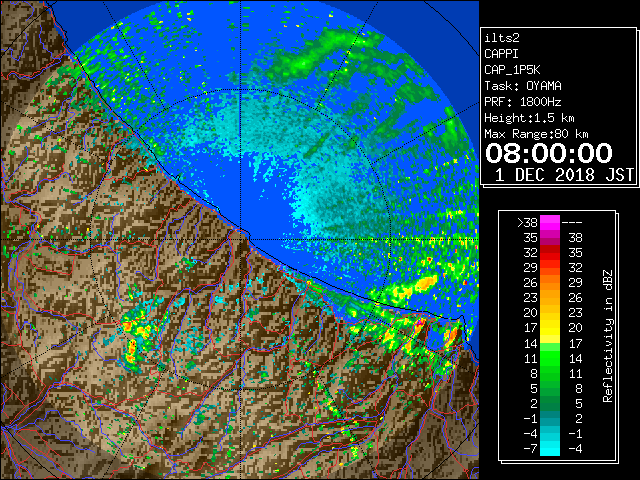Image resolution: width=640 pixels, height=480 pixels.
Task: Select the 'CAPPI' product label
Action: click(501, 54)
